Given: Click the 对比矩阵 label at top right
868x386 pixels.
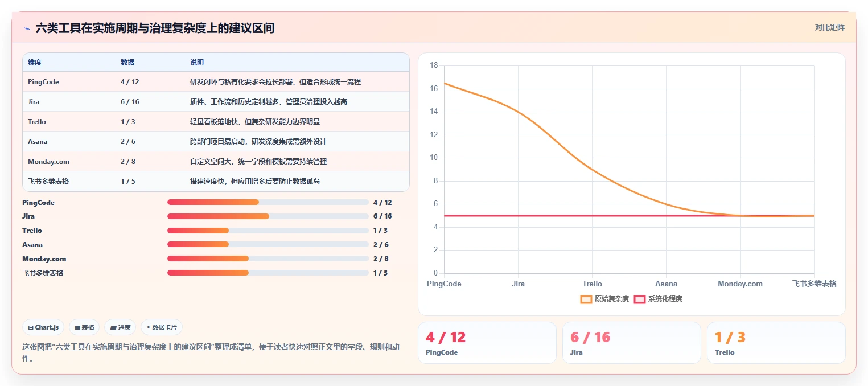Looking at the screenshot, I should (829, 27).
